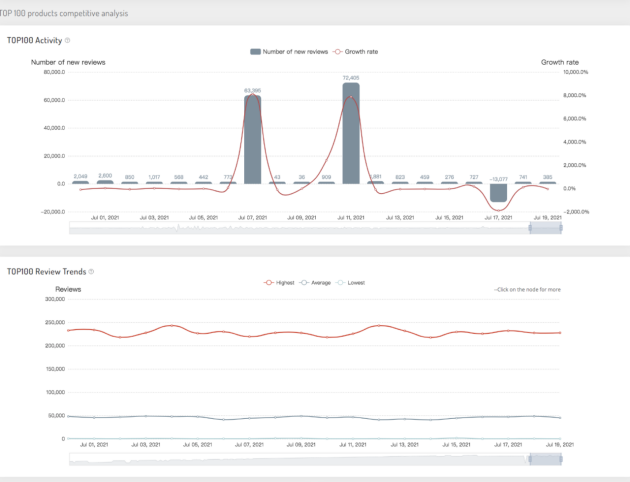Click Highest line node at Jul 05 peak
This screenshot has width=630, height=482.
[x=173, y=326]
